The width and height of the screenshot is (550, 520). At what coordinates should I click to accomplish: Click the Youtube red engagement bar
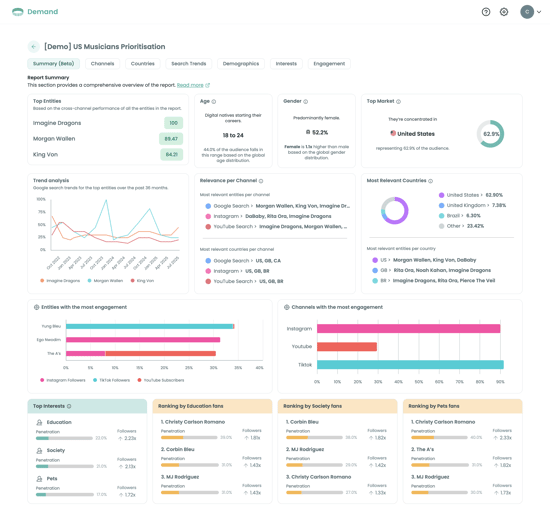pyautogui.click(x=347, y=347)
